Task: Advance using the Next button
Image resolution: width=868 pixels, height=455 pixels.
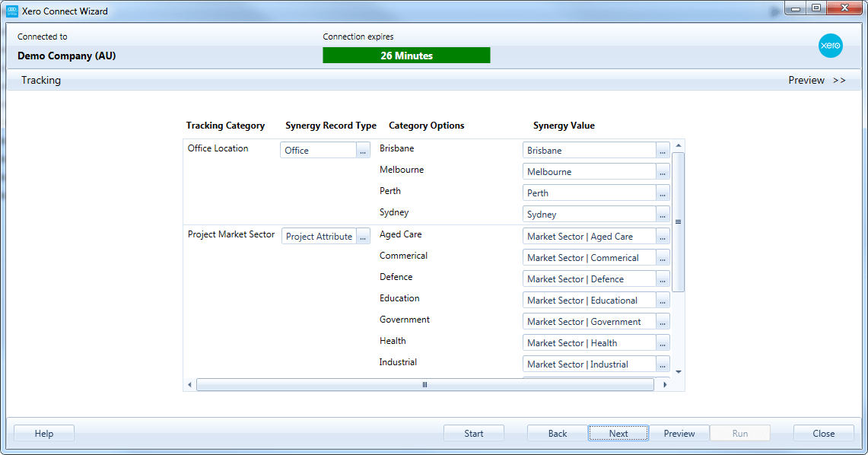Action: (618, 432)
